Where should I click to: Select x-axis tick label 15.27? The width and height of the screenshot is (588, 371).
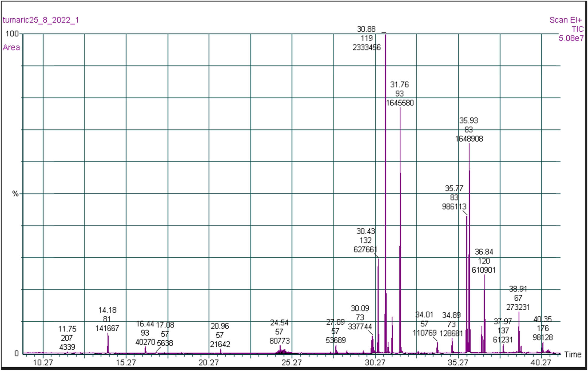pyautogui.click(x=126, y=363)
